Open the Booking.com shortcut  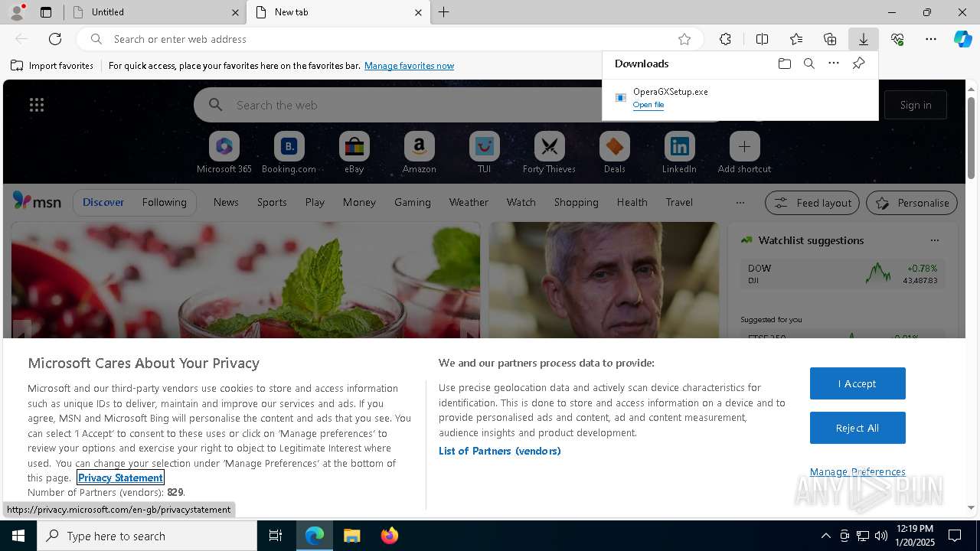coord(289,153)
